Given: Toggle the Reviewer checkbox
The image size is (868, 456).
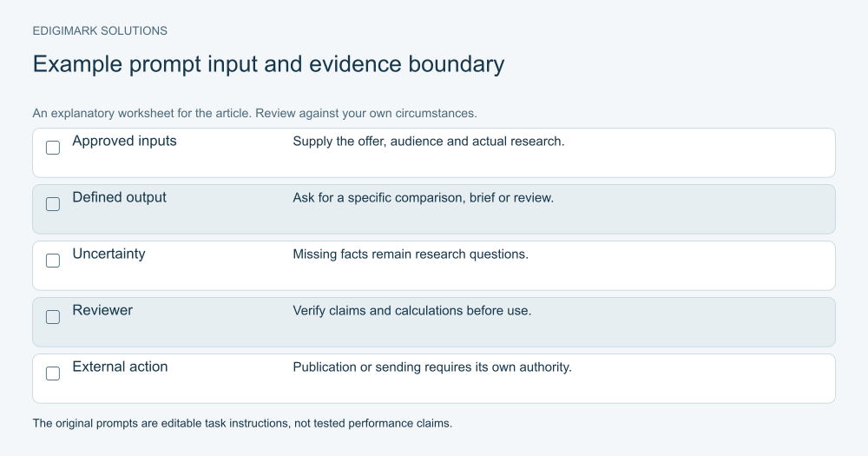Looking at the screenshot, I should coord(53,317).
